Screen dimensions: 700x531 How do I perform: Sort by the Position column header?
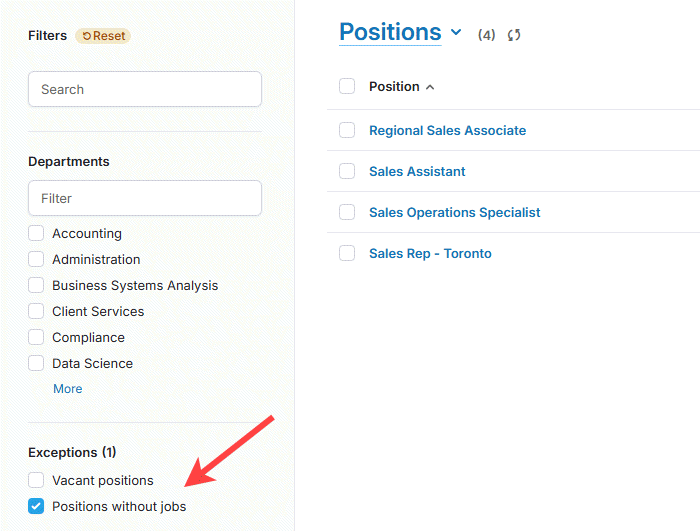(394, 87)
